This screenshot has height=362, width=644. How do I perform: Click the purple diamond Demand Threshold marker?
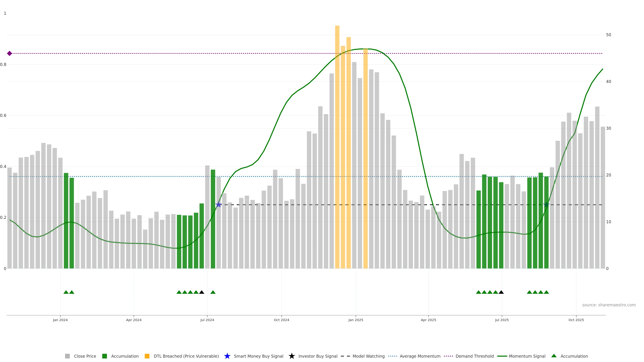[10, 53]
